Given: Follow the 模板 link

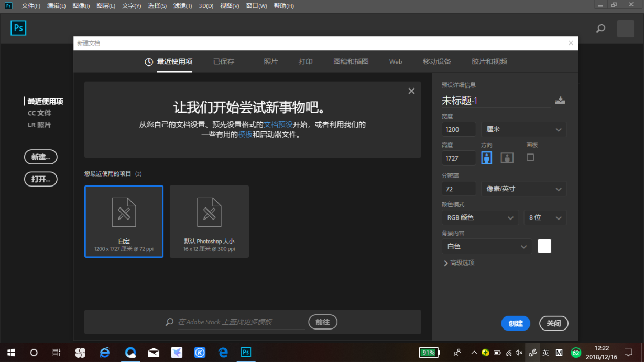Looking at the screenshot, I should 245,135.
